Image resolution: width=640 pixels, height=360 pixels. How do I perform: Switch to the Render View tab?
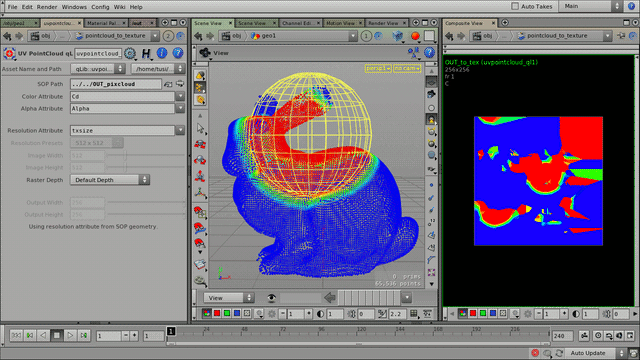[x=383, y=23]
